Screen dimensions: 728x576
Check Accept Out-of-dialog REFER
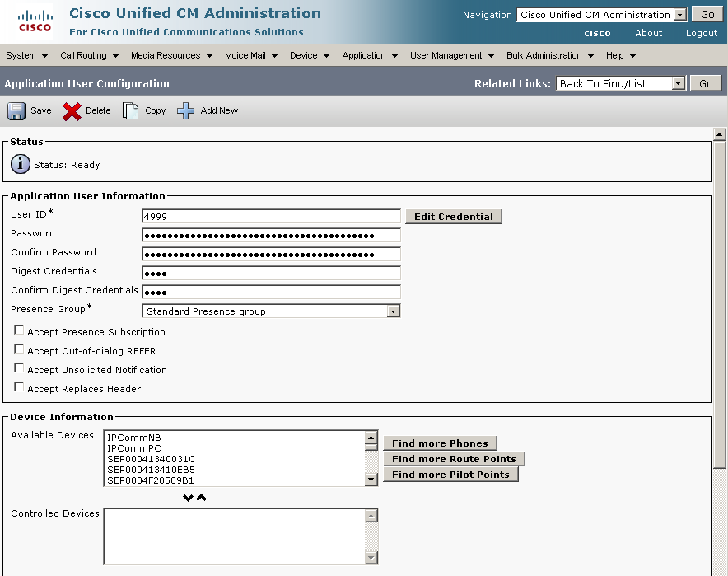19,349
